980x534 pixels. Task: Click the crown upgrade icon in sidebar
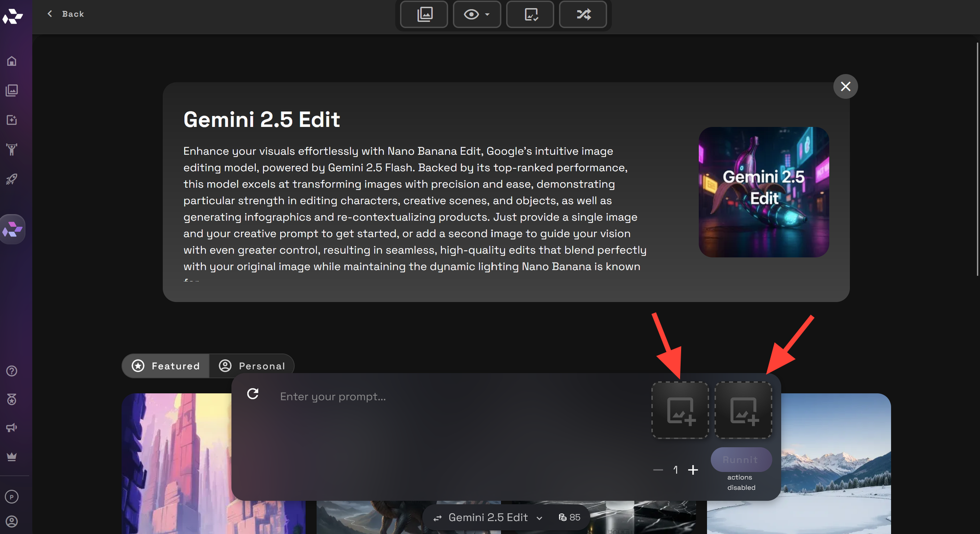click(12, 457)
